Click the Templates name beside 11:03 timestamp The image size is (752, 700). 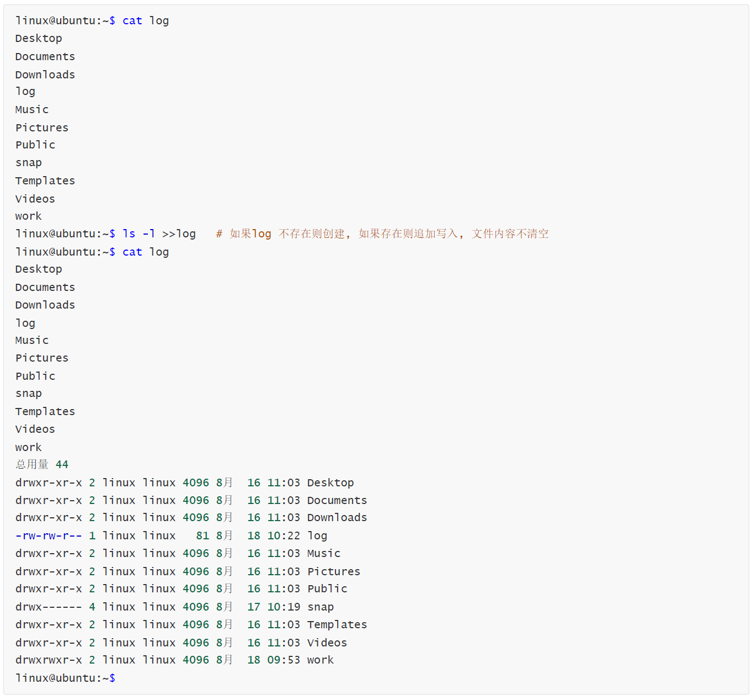[x=337, y=625]
